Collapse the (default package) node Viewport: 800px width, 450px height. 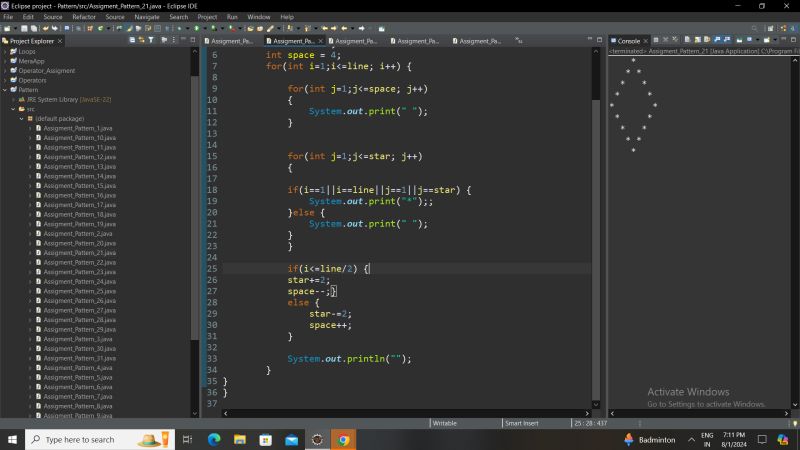22,119
